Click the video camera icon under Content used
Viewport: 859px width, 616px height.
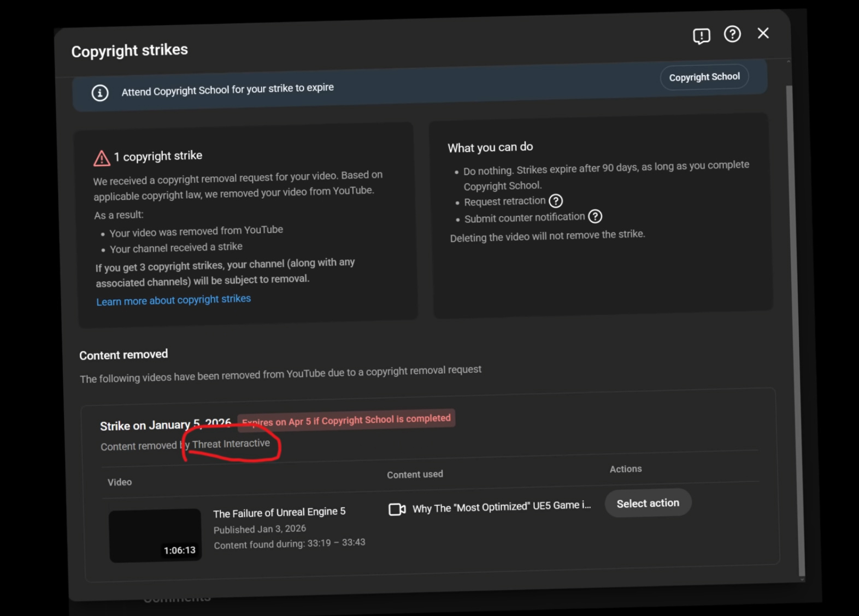tap(397, 510)
